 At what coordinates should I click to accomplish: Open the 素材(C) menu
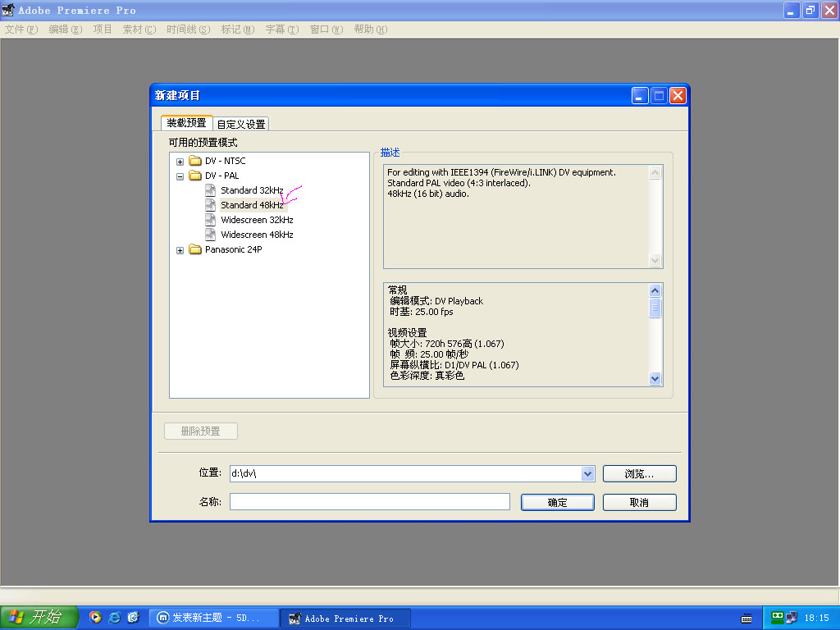click(139, 30)
